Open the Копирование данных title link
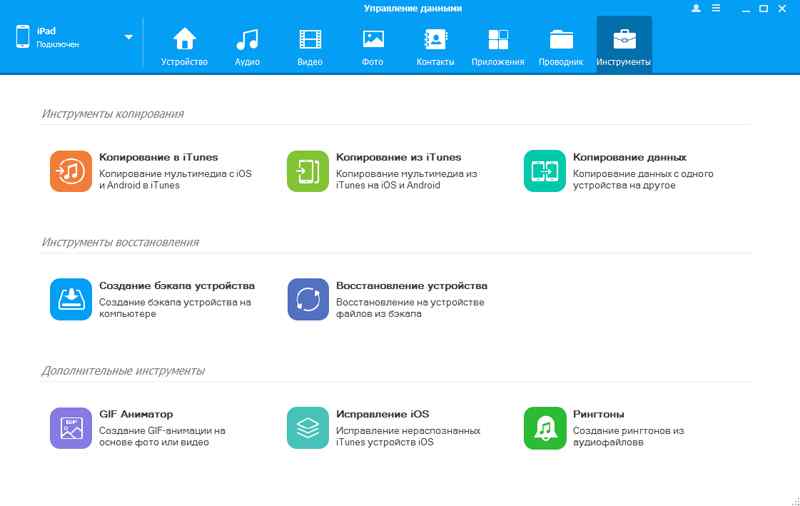Screen dimensions: 800x506 [630, 157]
